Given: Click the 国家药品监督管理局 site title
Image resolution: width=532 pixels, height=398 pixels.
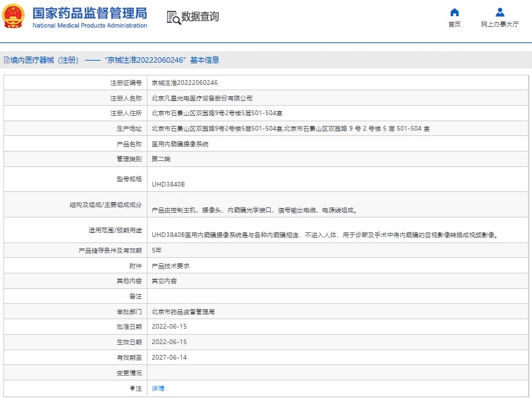Looking at the screenshot, I should click(90, 13).
